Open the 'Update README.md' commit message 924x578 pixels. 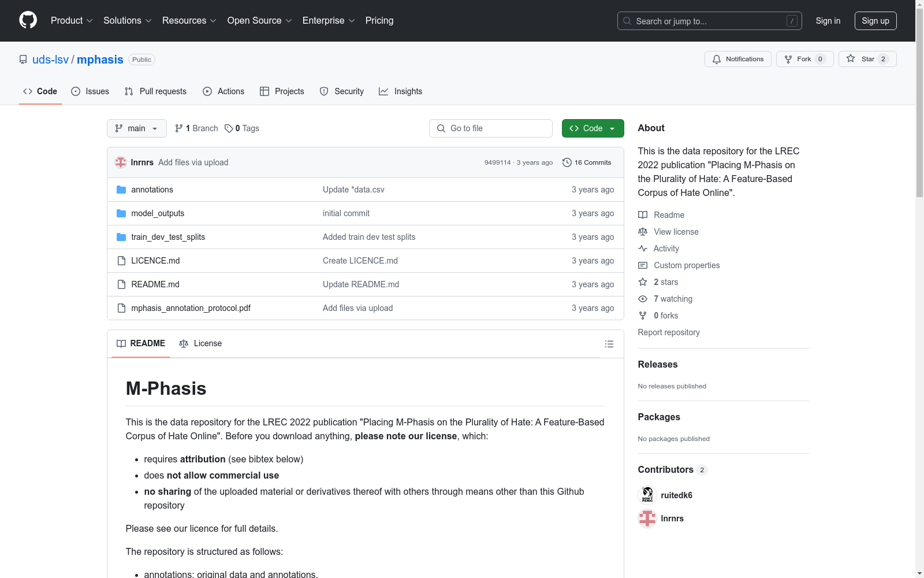[361, 284]
